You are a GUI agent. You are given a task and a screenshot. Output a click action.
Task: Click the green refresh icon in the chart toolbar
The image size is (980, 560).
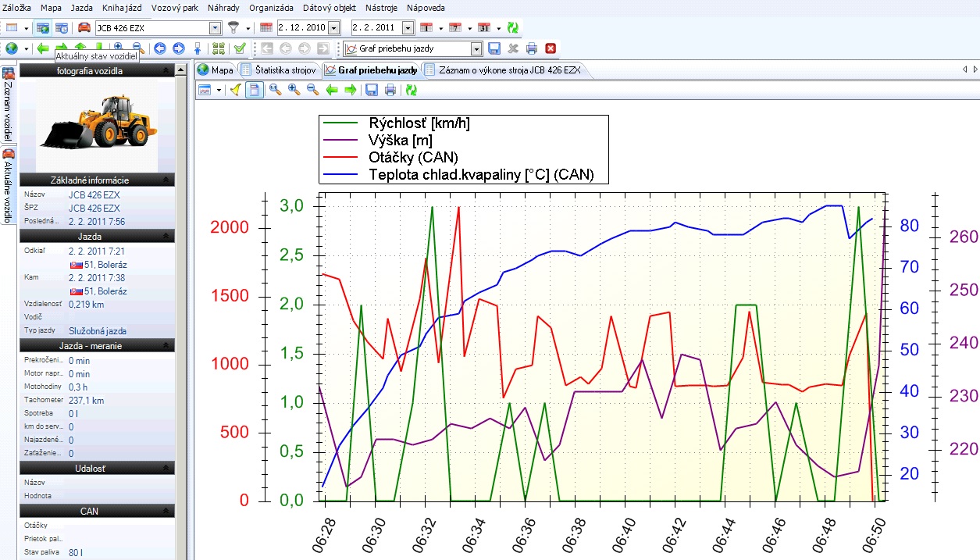411,91
